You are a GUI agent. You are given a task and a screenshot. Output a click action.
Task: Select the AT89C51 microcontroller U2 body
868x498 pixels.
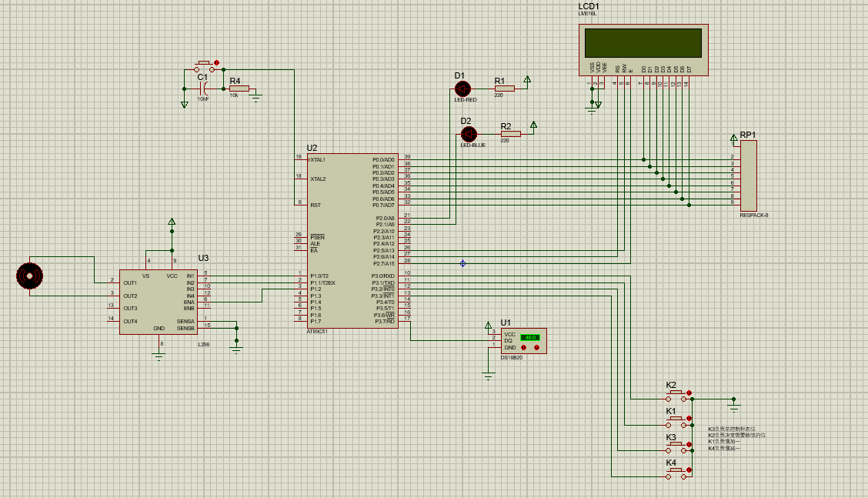[x=352, y=241]
